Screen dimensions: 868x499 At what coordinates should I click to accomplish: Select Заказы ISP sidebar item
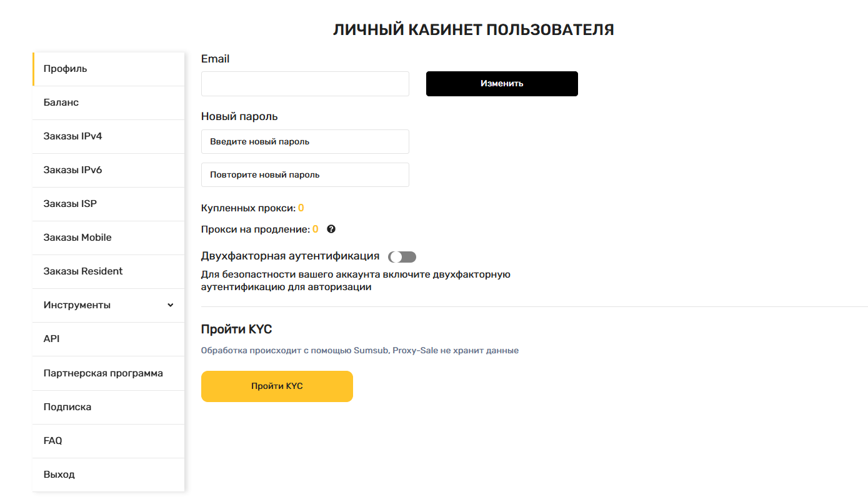pyautogui.click(x=109, y=204)
